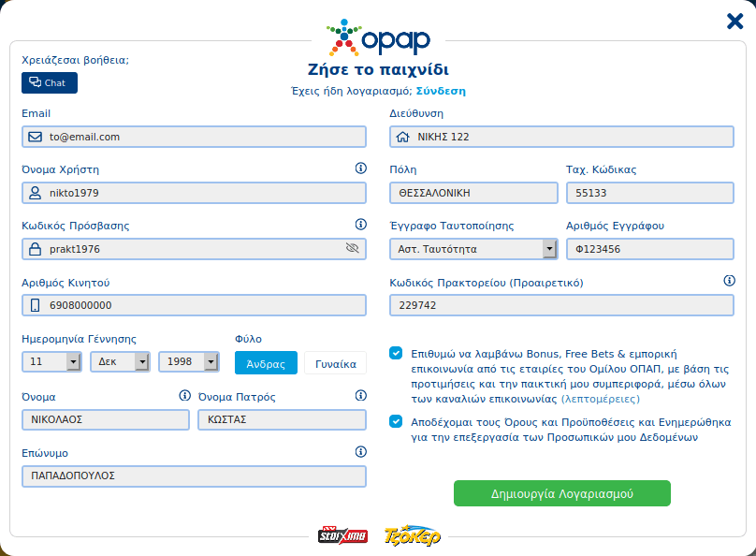Click the info icon next to Επώνυμο
Screen dimensions: 756x556
360,452
